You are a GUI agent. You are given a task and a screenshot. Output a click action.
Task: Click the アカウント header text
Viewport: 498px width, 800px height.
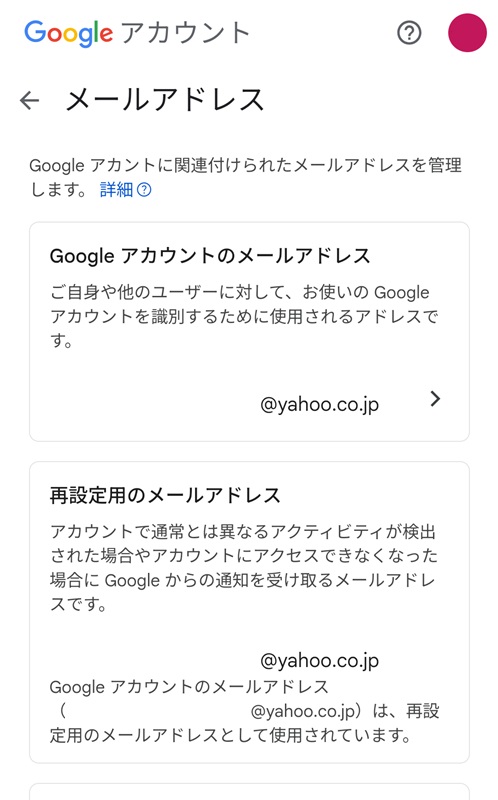click(186, 33)
